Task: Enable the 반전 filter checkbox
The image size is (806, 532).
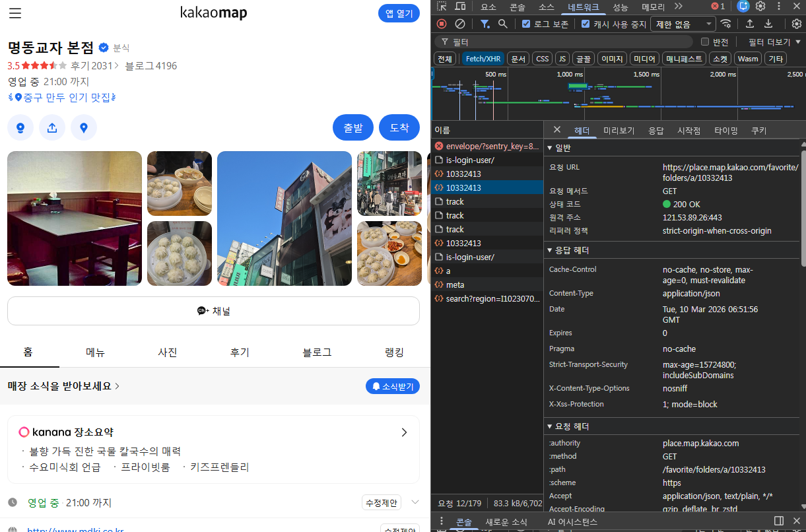Action: coord(705,42)
